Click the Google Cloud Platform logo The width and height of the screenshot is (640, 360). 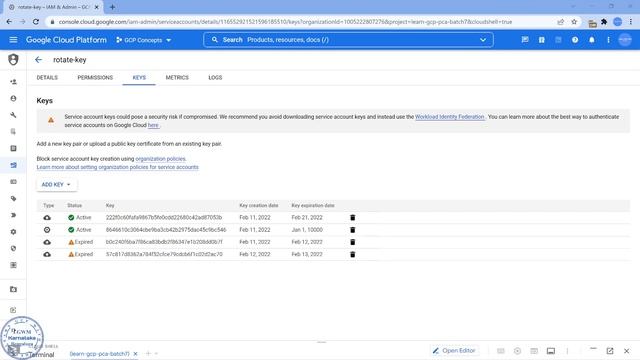(x=66, y=40)
